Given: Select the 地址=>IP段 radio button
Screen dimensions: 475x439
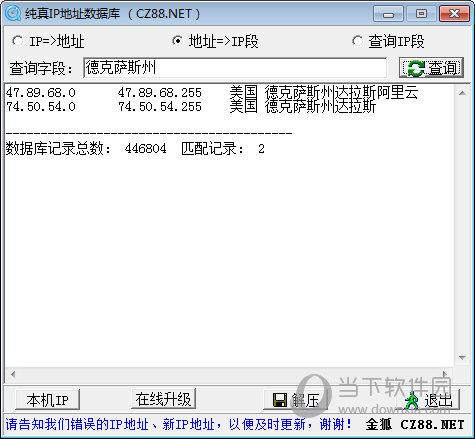Looking at the screenshot, I should (177, 41).
